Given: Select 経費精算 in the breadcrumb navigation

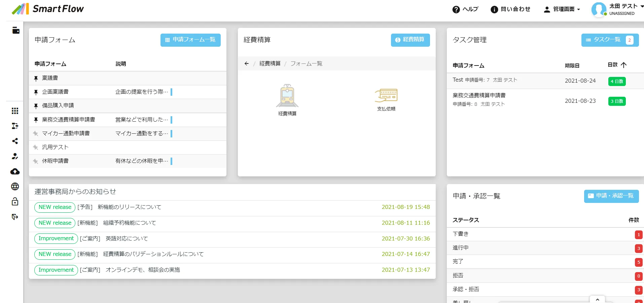Looking at the screenshot, I should pyautogui.click(x=270, y=63).
